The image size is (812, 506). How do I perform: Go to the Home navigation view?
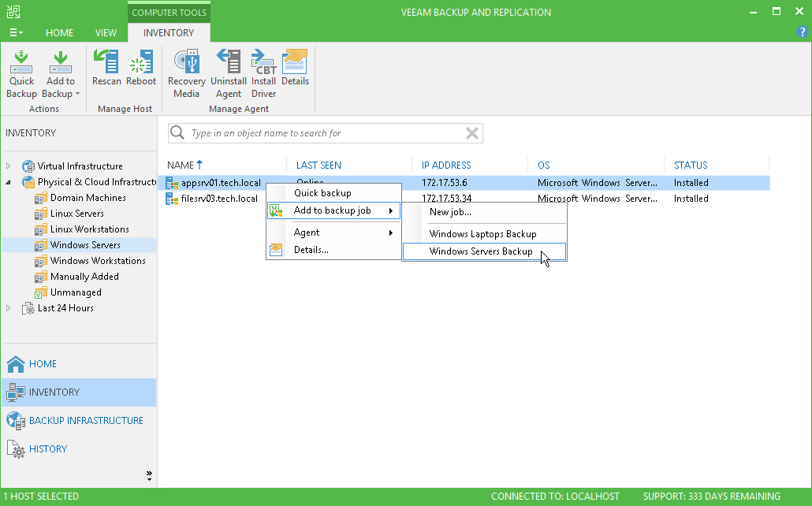point(79,364)
